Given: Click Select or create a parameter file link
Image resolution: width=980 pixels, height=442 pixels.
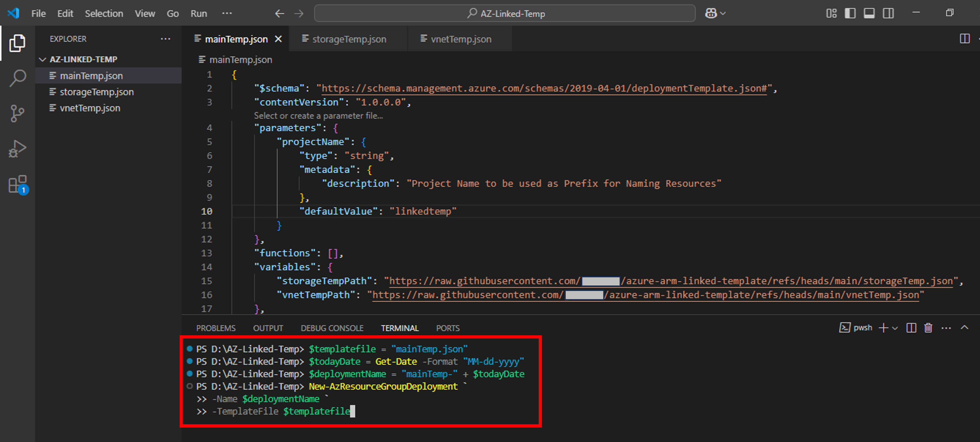Looking at the screenshot, I should pyautogui.click(x=319, y=115).
